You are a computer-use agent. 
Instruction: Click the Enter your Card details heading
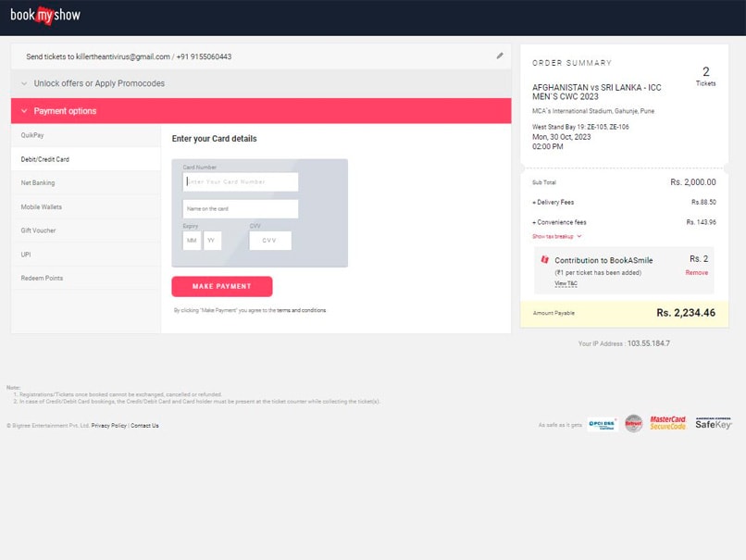[214, 139]
